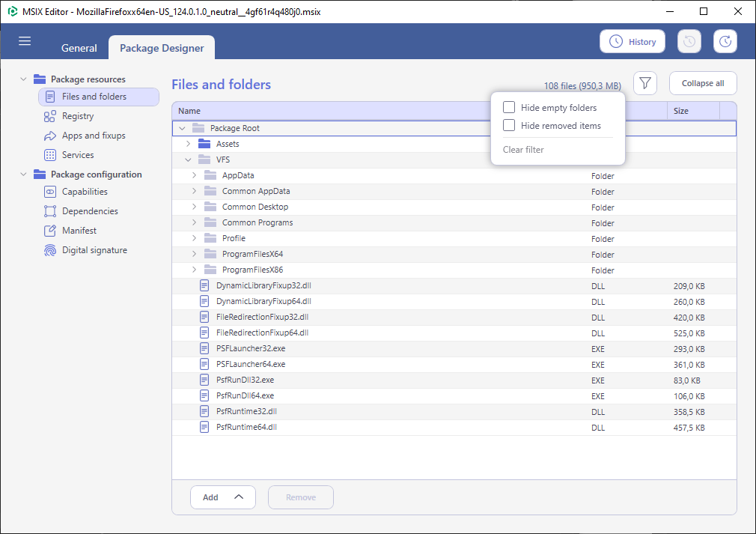
Task: Click the Dependencies icon
Action: pos(49,211)
